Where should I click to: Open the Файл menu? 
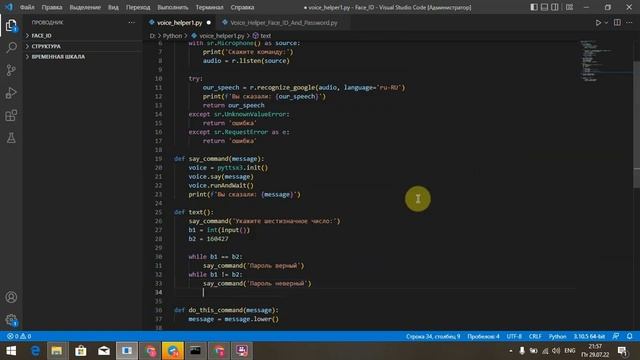click(27, 7)
